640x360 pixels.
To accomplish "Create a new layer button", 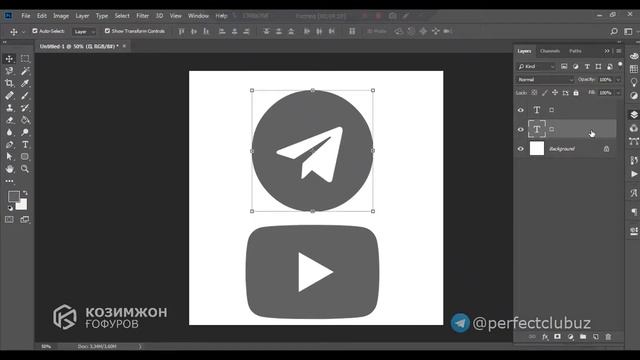I will (x=596, y=337).
